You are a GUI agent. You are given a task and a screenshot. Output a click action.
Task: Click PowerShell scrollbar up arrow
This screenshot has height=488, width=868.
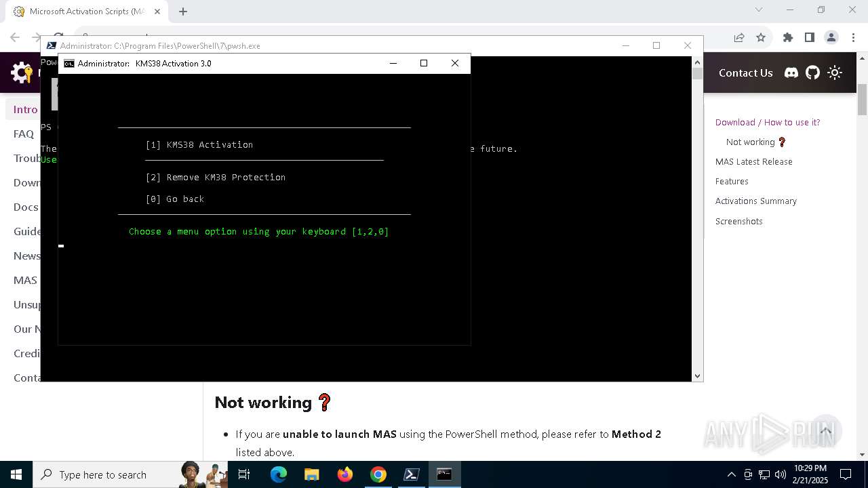click(x=697, y=62)
